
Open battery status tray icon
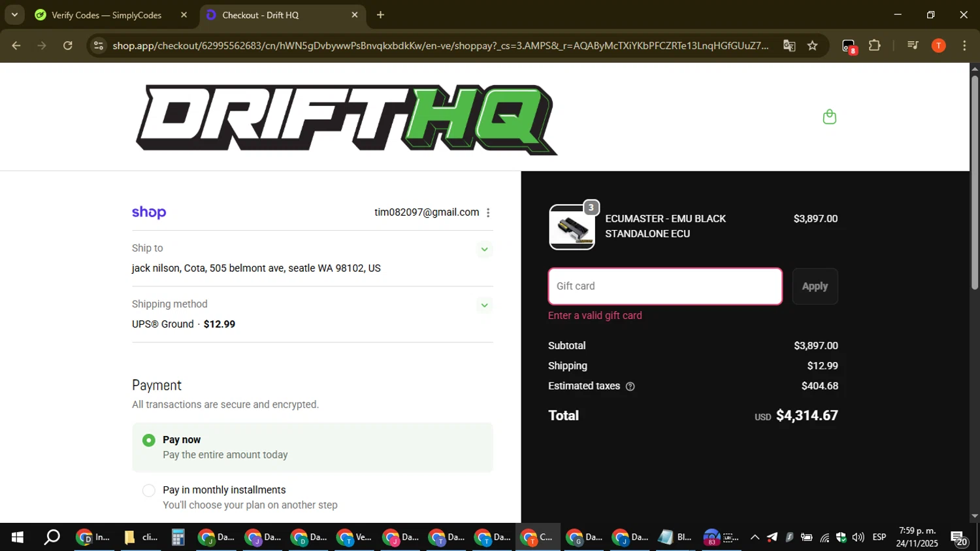(x=807, y=537)
